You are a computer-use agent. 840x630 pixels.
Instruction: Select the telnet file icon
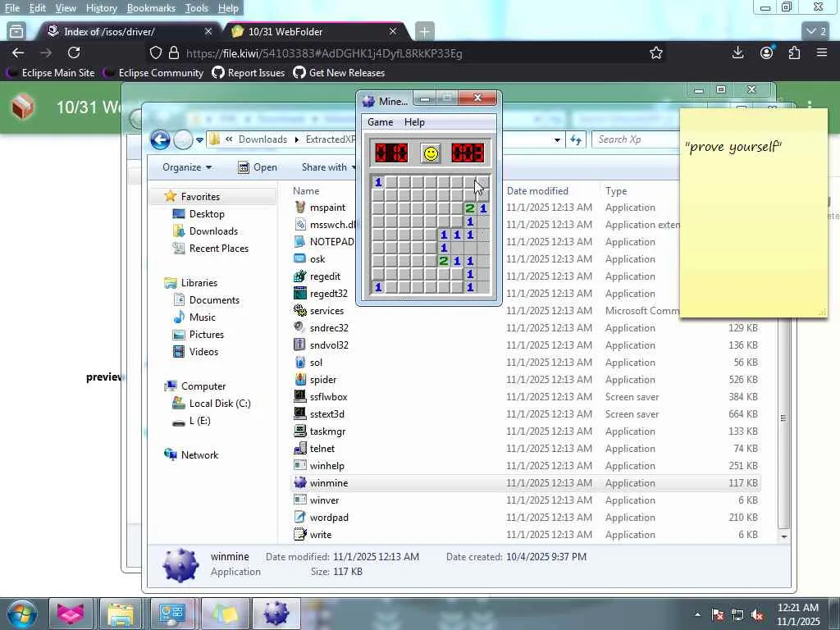pyautogui.click(x=300, y=448)
